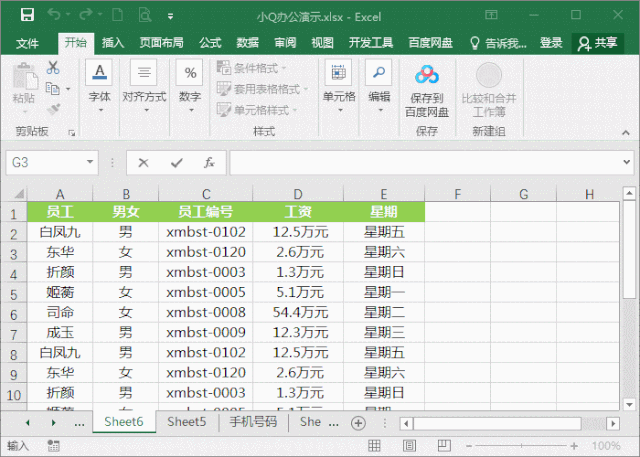Click the New Sheet plus button
640x457 pixels.
click(x=358, y=423)
